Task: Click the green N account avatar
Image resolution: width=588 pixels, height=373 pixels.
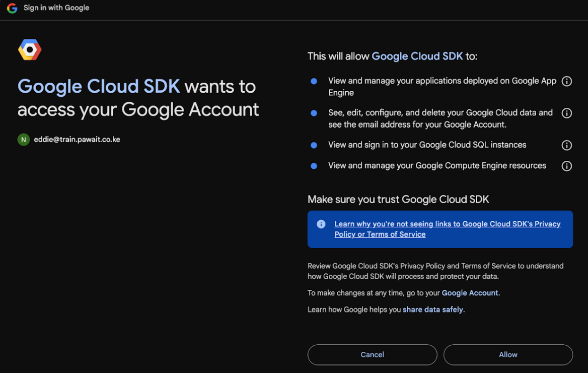Action: pos(24,140)
